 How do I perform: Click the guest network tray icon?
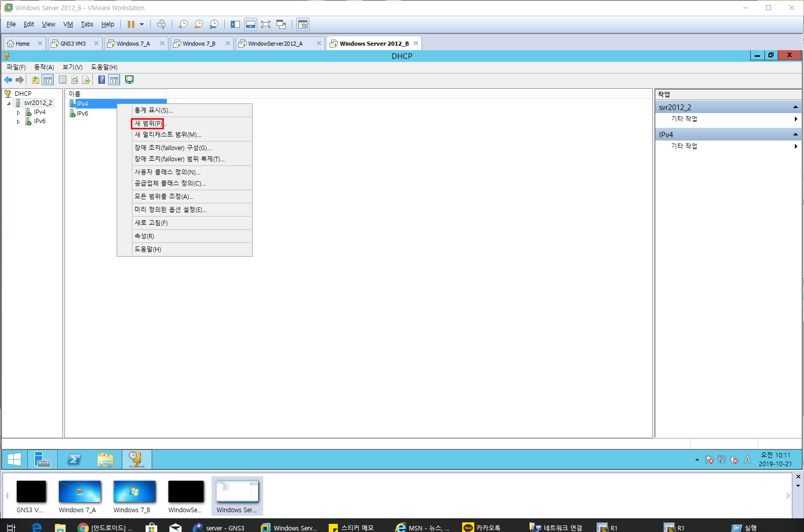click(722, 460)
